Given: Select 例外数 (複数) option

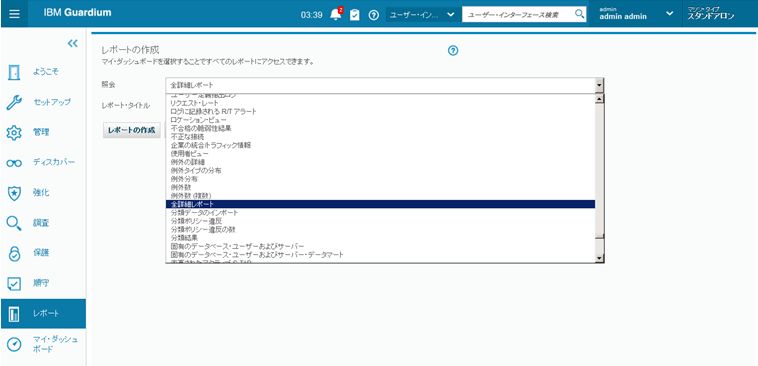Looking at the screenshot, I should pyautogui.click(x=380, y=196).
